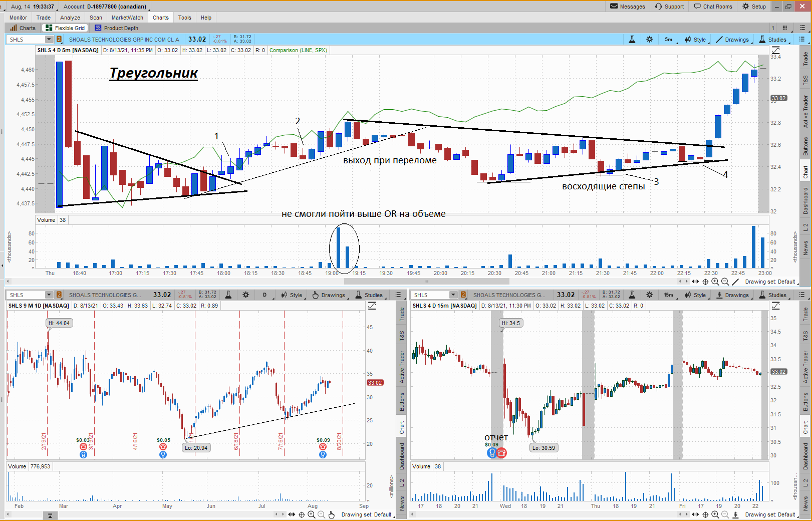Image resolution: width=812 pixels, height=521 pixels.
Task: Open Studies on the 5m chart
Action: pyautogui.click(x=773, y=40)
